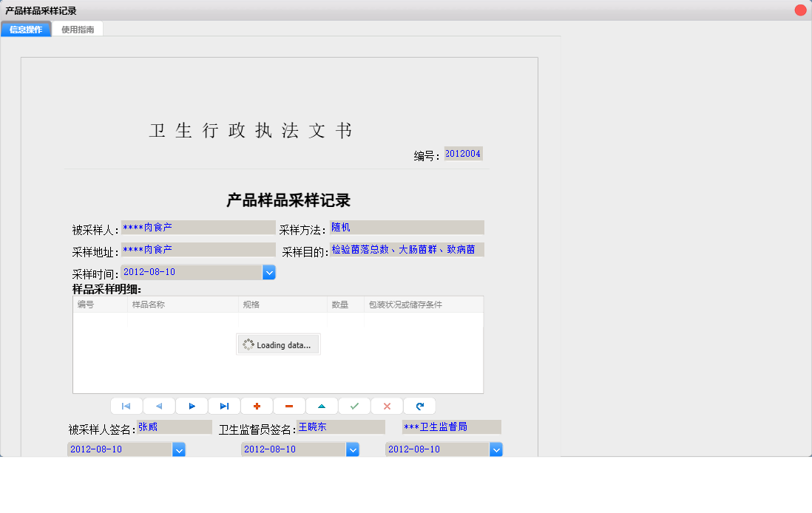812x513 pixels.
Task: Jump to the first record
Action: point(126,406)
